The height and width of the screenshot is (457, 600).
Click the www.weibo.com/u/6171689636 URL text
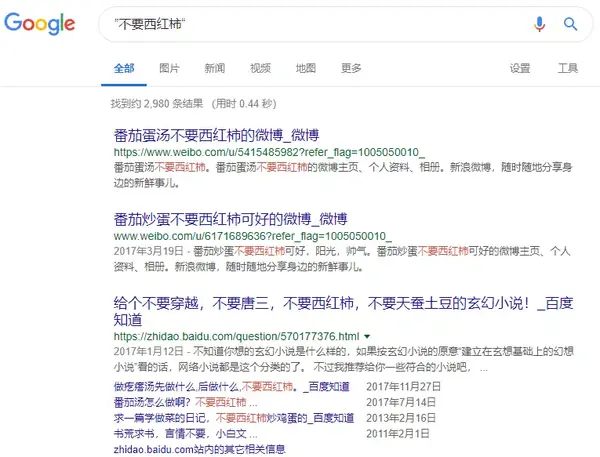tap(253, 236)
